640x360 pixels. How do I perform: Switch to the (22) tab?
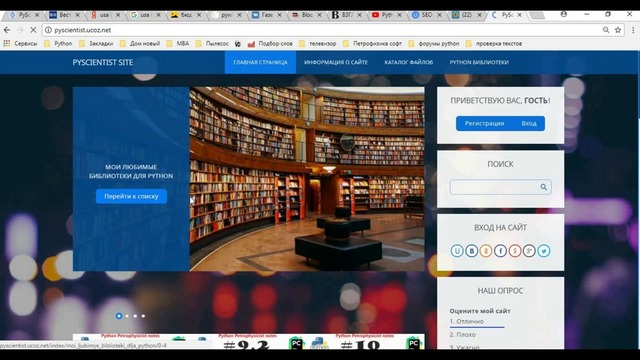tap(466, 15)
